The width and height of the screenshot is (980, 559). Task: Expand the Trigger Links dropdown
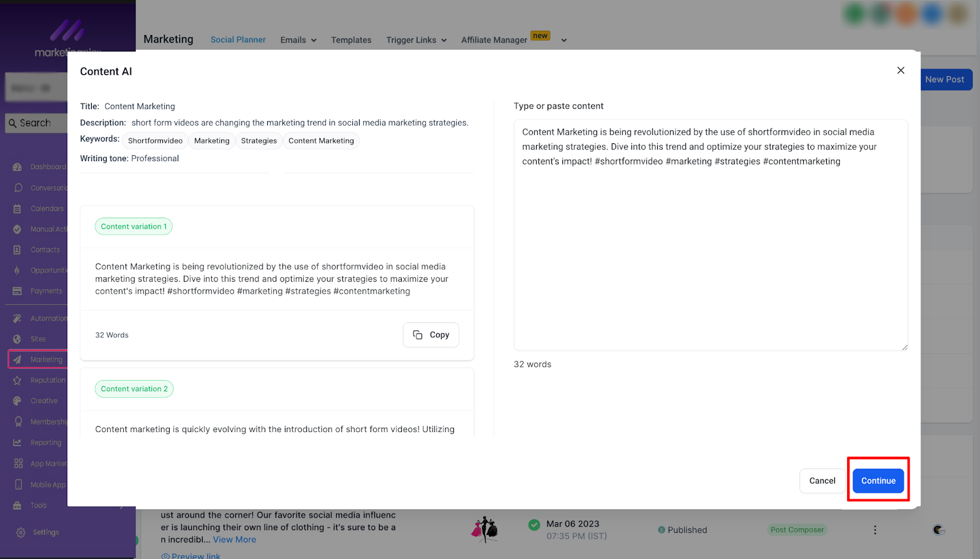(417, 40)
